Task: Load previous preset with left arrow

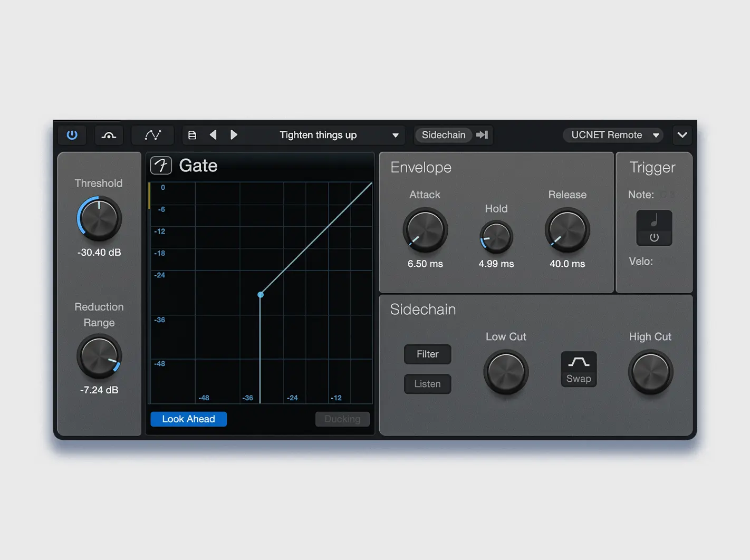Action: coord(213,135)
